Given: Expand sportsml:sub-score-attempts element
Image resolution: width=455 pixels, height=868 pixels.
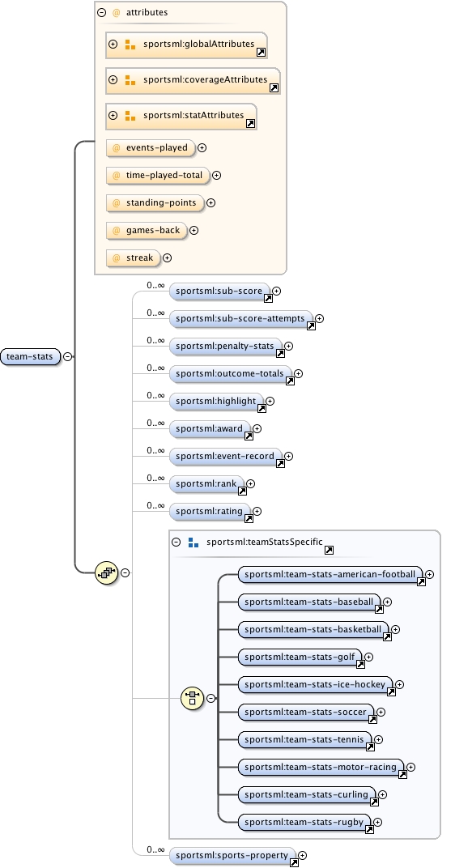Looking at the screenshot, I should 319,319.
